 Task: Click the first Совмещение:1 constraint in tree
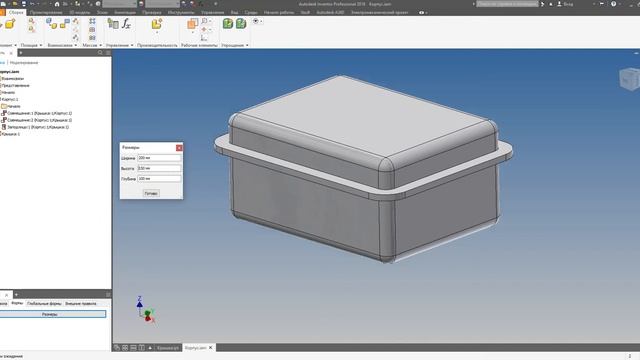coord(37,113)
